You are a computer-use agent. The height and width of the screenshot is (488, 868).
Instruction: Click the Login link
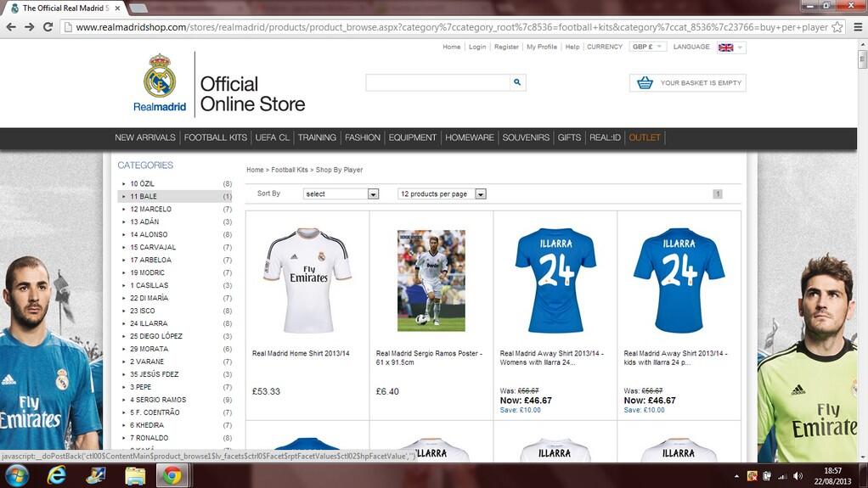click(477, 47)
